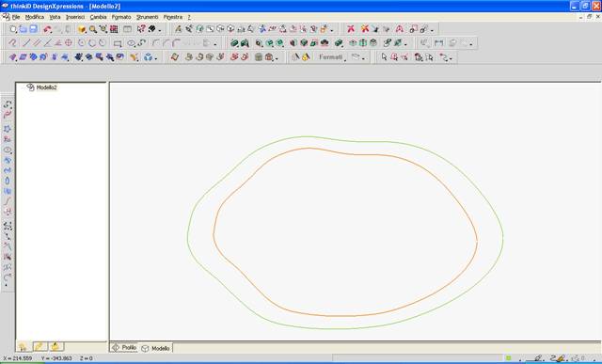Open the Formati dropdown
Viewport: 602px width, 364px height.
coord(332,57)
